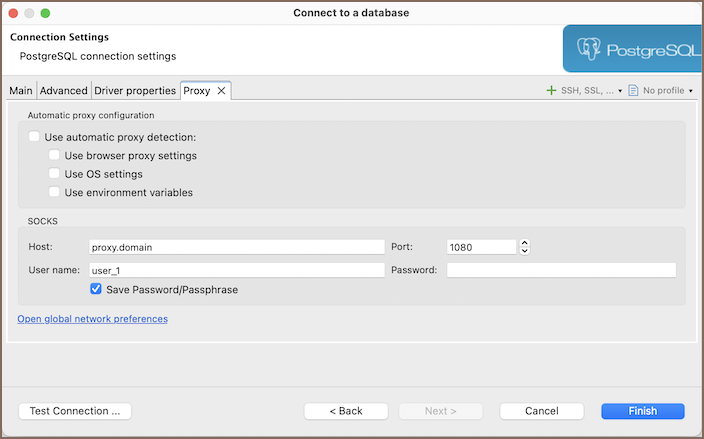
Task: Open global network preferences link
Action: pyautogui.click(x=92, y=319)
